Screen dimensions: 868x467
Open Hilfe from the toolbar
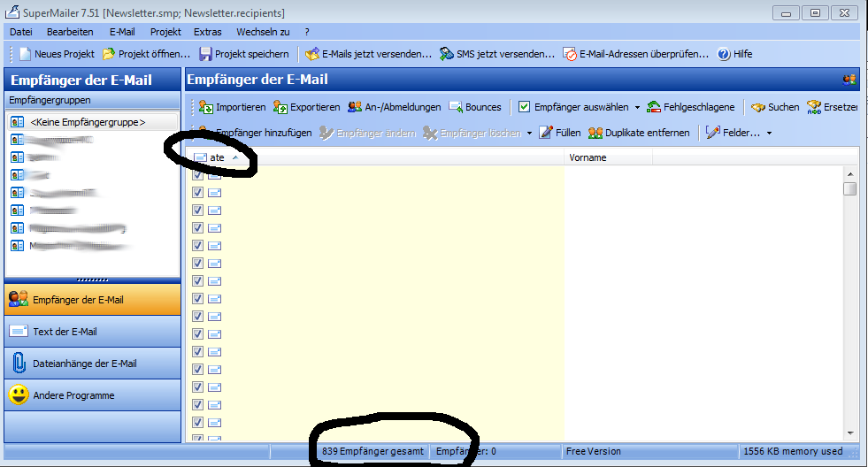click(734, 54)
